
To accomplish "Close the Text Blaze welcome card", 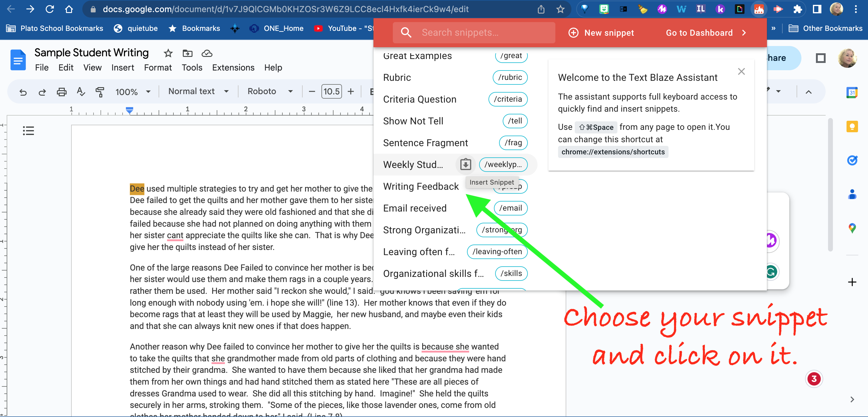I will pyautogui.click(x=741, y=71).
